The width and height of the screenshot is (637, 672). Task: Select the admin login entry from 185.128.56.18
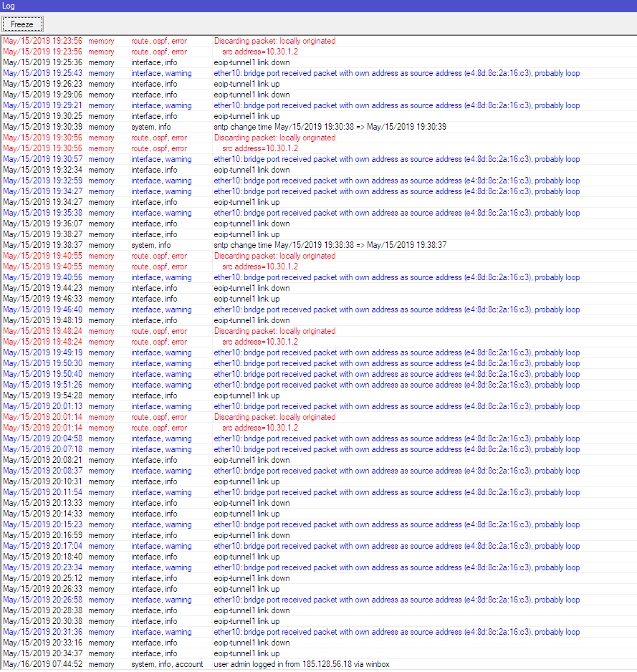pyautogui.click(x=301, y=664)
